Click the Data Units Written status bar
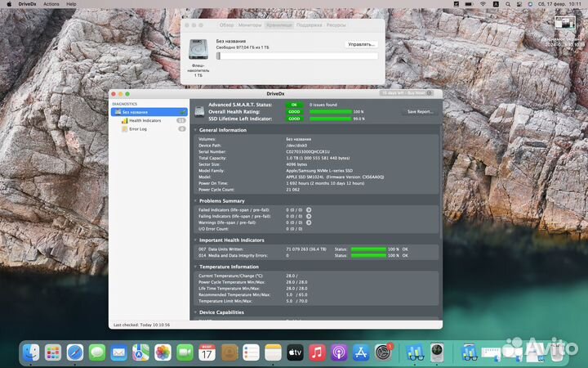 coord(368,249)
